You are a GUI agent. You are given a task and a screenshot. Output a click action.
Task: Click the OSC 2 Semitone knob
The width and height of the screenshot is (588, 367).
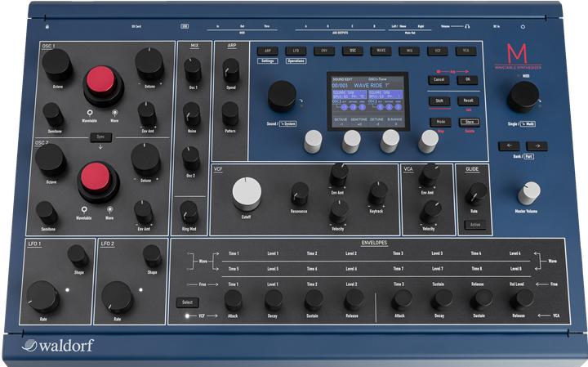click(47, 213)
